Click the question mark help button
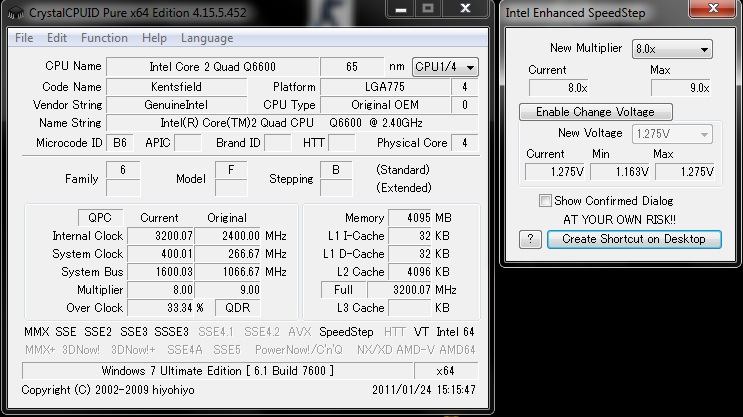The width and height of the screenshot is (743, 417). click(530, 239)
